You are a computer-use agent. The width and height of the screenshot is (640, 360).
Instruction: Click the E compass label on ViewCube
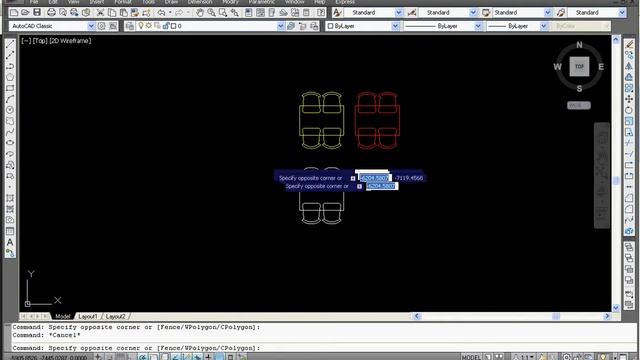coord(601,67)
